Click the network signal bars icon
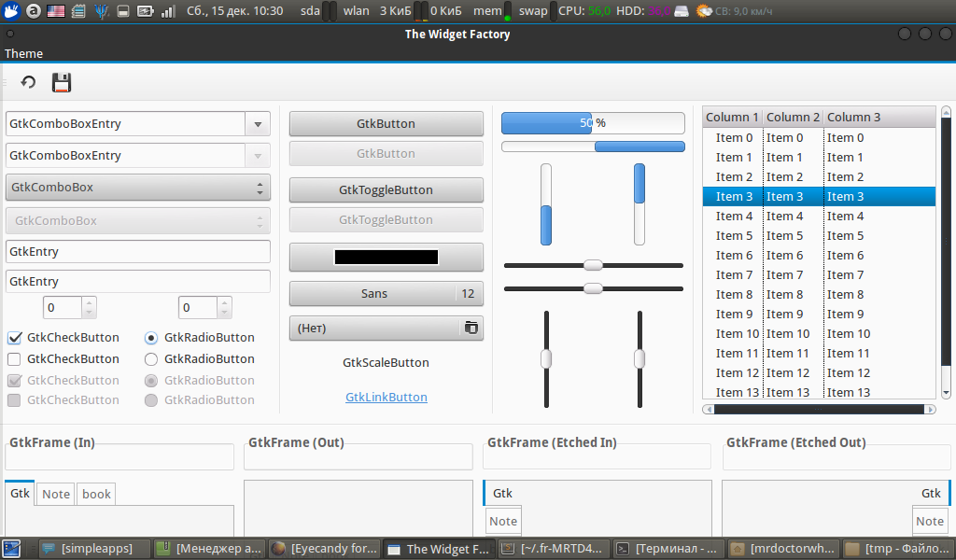The width and height of the screenshot is (956, 560). point(168,11)
